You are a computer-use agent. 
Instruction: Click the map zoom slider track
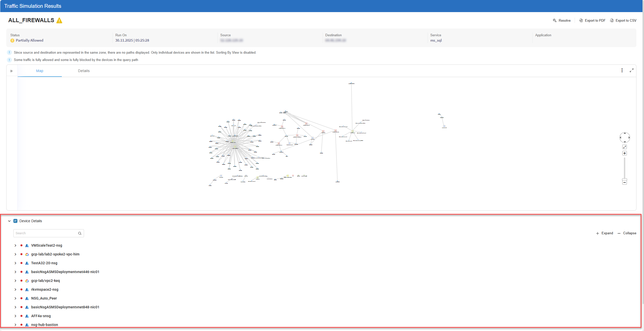624,168
